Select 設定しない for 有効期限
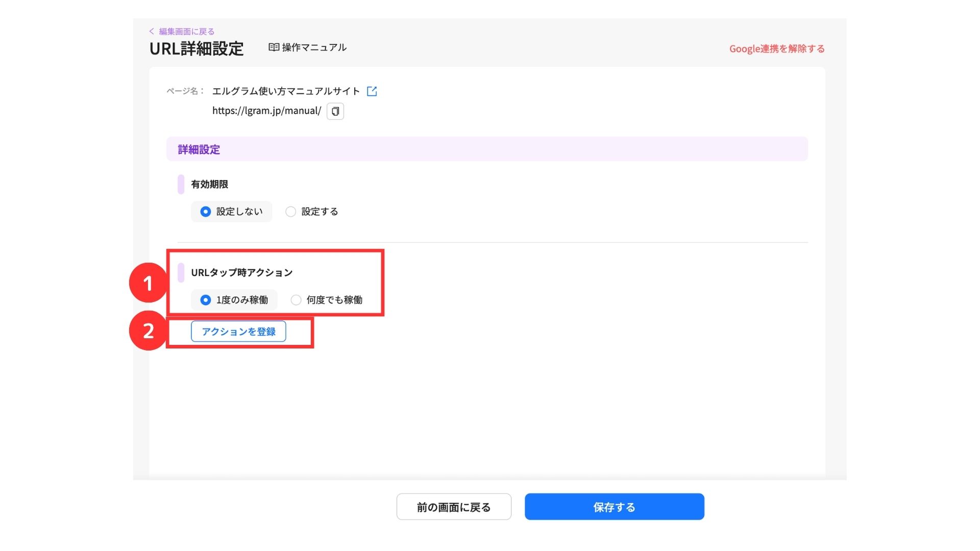 (x=206, y=212)
